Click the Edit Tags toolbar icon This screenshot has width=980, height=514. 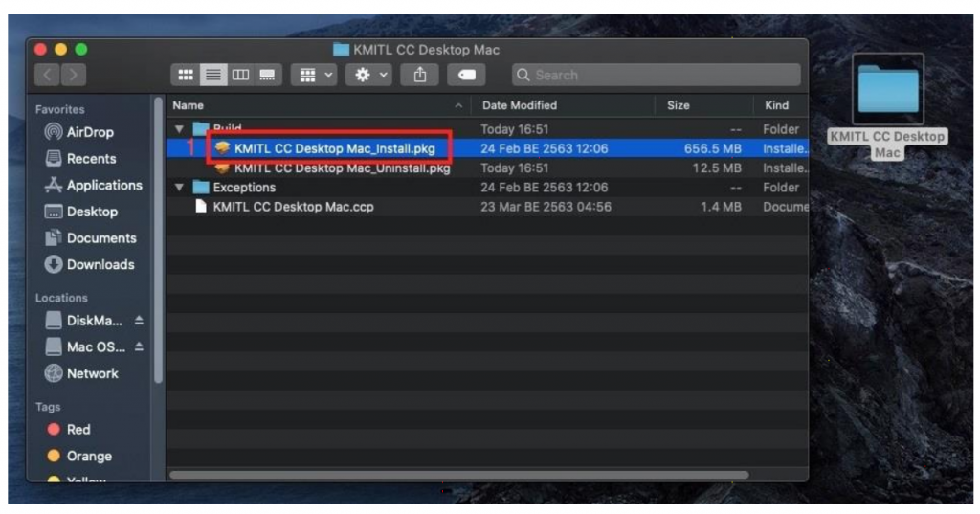465,75
